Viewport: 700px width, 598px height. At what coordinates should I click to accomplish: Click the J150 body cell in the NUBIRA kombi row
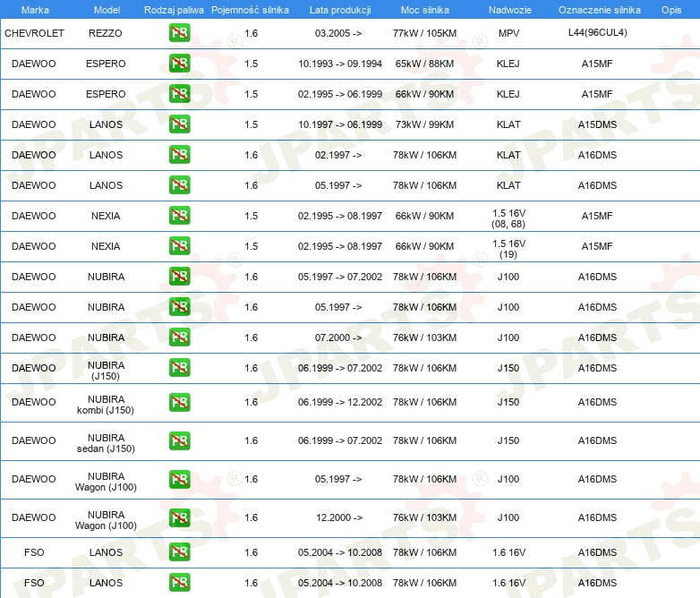click(x=508, y=402)
